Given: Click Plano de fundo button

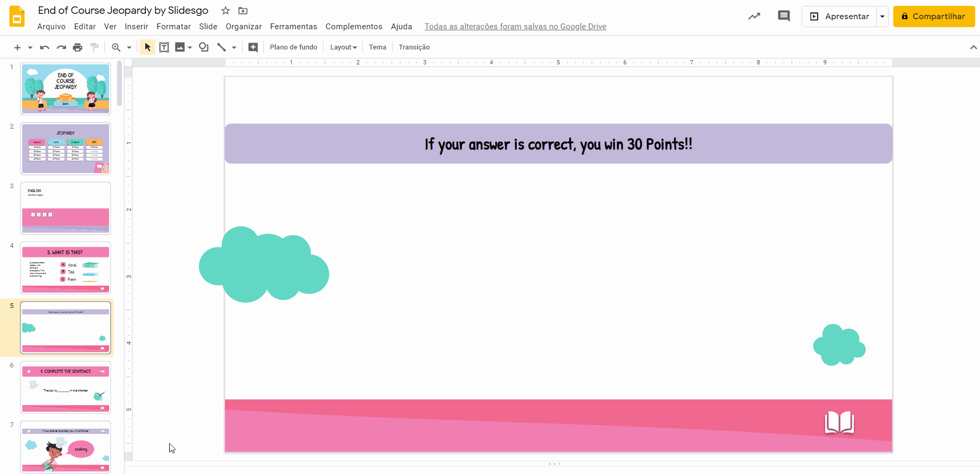Looking at the screenshot, I should click(294, 47).
